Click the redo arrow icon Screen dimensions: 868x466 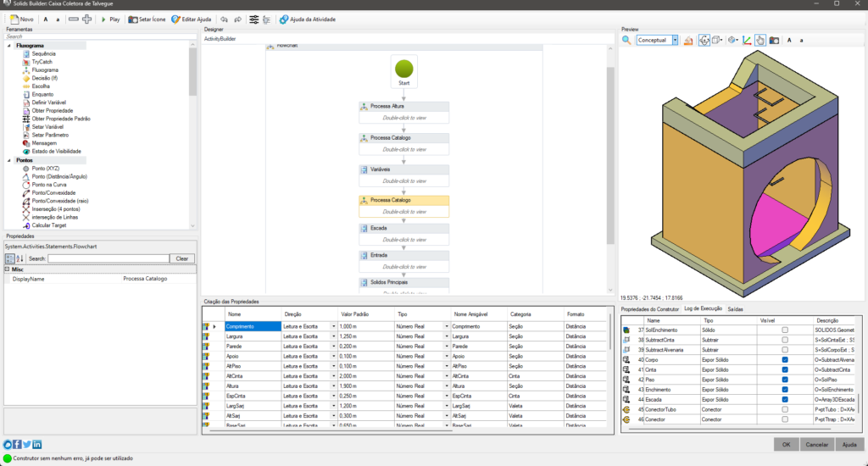(x=238, y=19)
